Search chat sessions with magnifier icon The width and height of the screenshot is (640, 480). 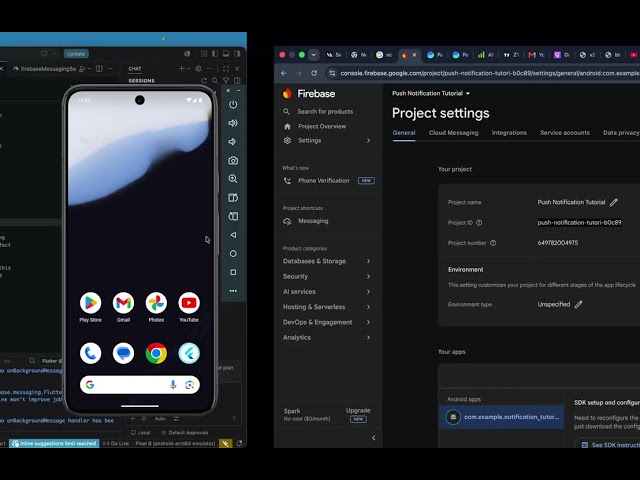click(215, 81)
